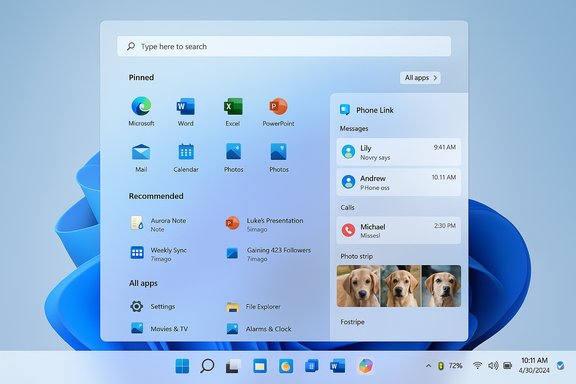Open the notification icon beside the clock
Viewport: 576px width, 384px height.
coord(560,366)
